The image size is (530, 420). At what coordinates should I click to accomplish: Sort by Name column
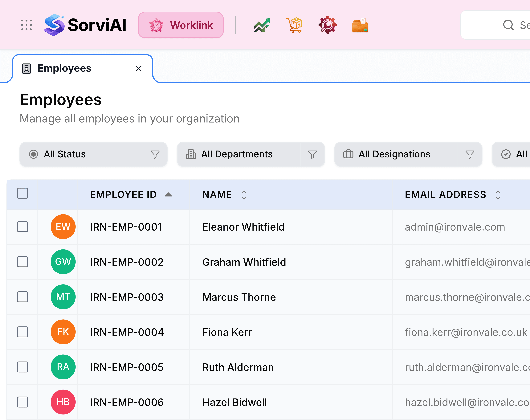tap(224, 195)
